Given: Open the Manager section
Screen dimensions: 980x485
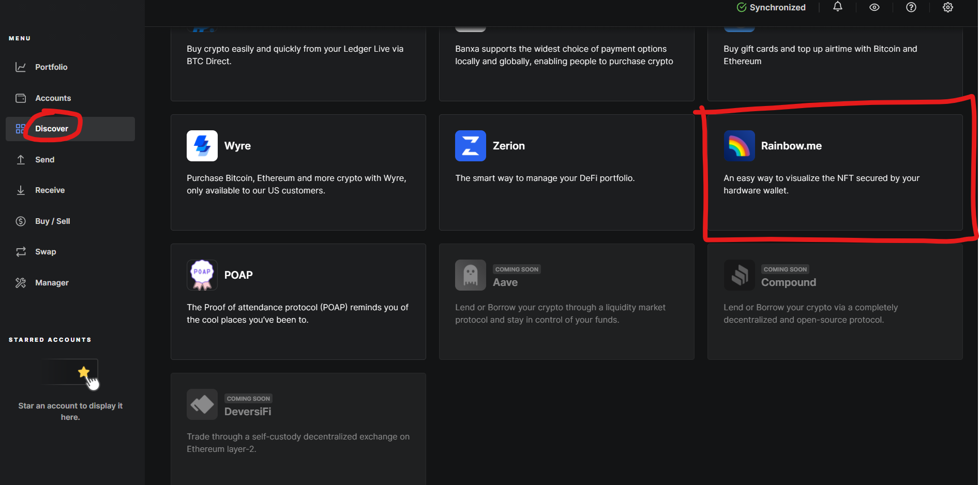Looking at the screenshot, I should coord(52,283).
